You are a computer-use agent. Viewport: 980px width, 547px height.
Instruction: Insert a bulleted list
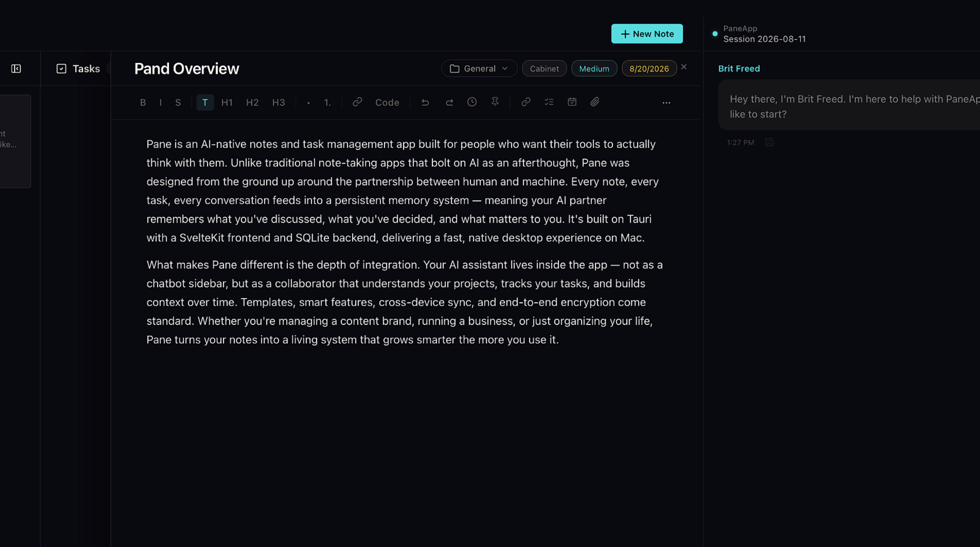(308, 103)
